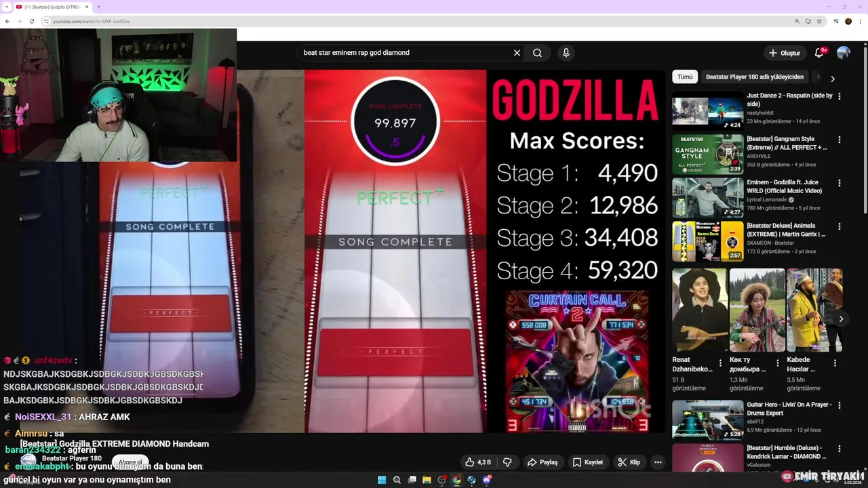The image size is (868, 488).
Task: Open YouTube notifications bell
Action: 819,53
